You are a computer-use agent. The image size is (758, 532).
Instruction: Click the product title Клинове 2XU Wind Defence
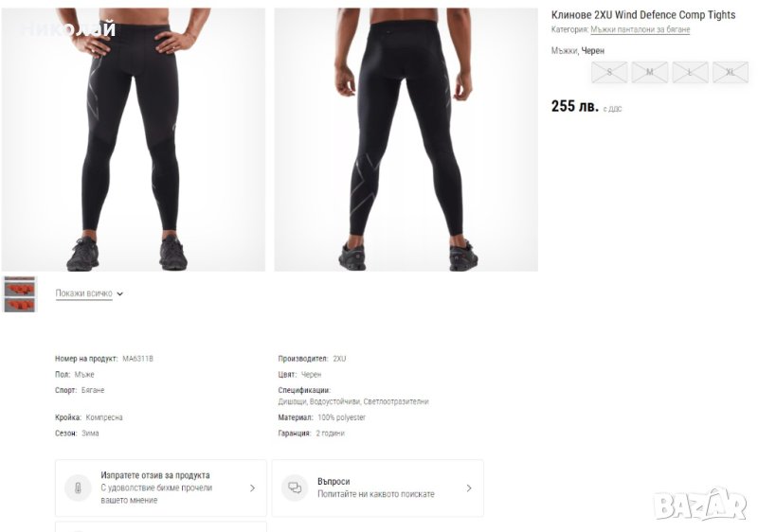(x=642, y=15)
